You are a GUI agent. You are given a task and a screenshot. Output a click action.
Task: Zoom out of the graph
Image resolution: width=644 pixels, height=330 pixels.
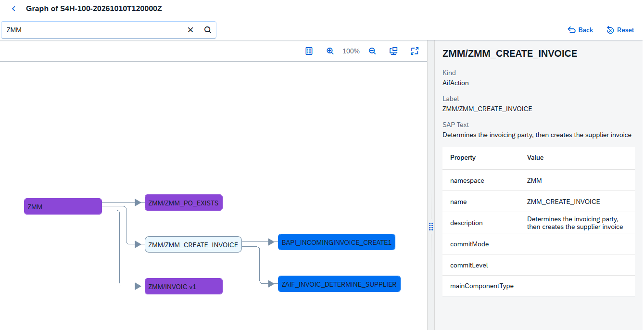[372, 51]
